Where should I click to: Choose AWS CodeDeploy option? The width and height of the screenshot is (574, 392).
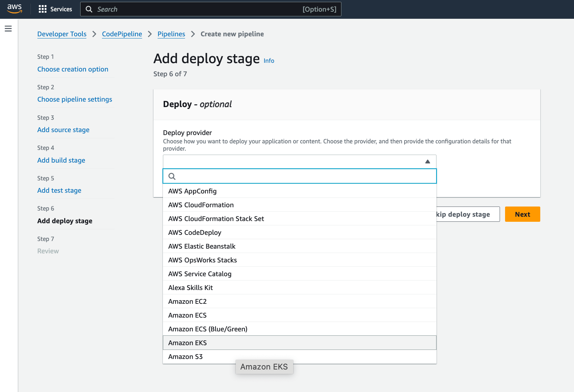pos(300,232)
